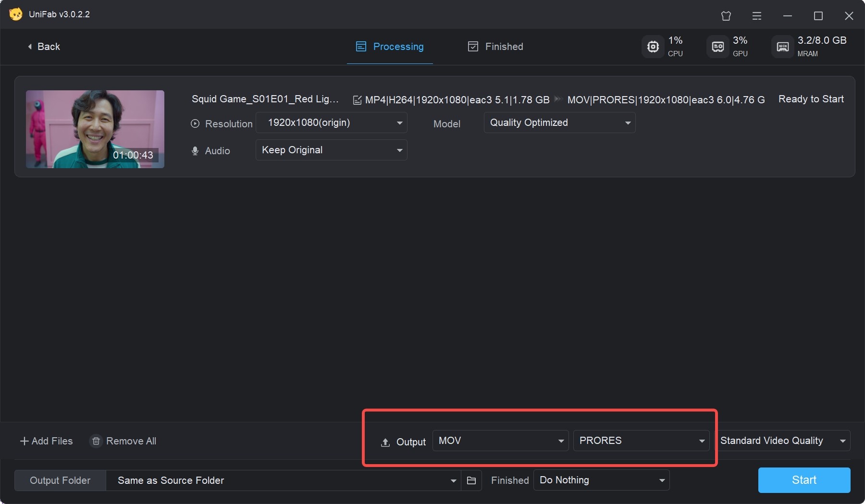The image size is (865, 504).
Task: Click the Output Folder label button
Action: coord(60,480)
